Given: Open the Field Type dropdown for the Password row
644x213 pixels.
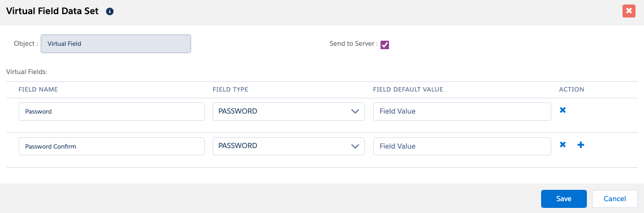Looking at the screenshot, I should click(288, 112).
